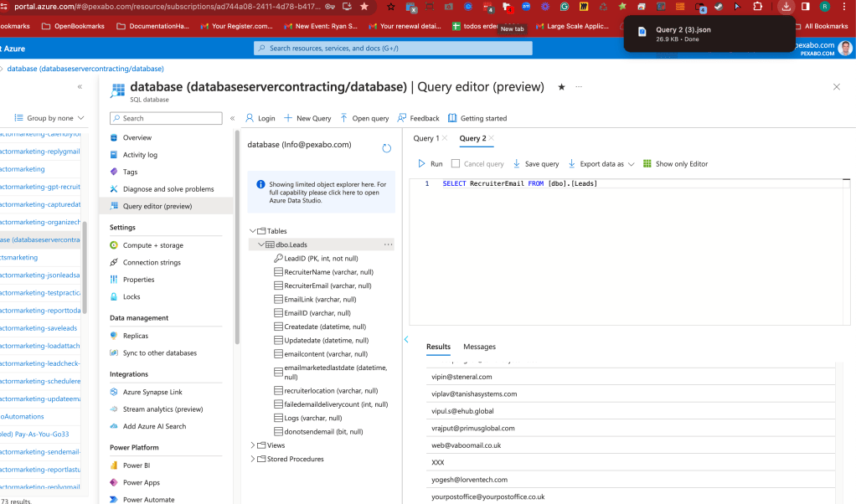The image size is (856, 504).
Task: Open Properties settings item
Action: tap(139, 280)
